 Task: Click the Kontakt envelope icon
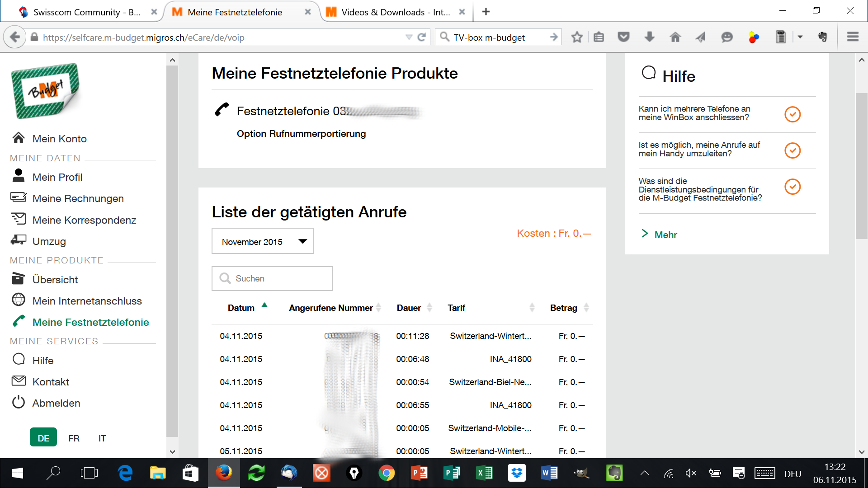[19, 381]
